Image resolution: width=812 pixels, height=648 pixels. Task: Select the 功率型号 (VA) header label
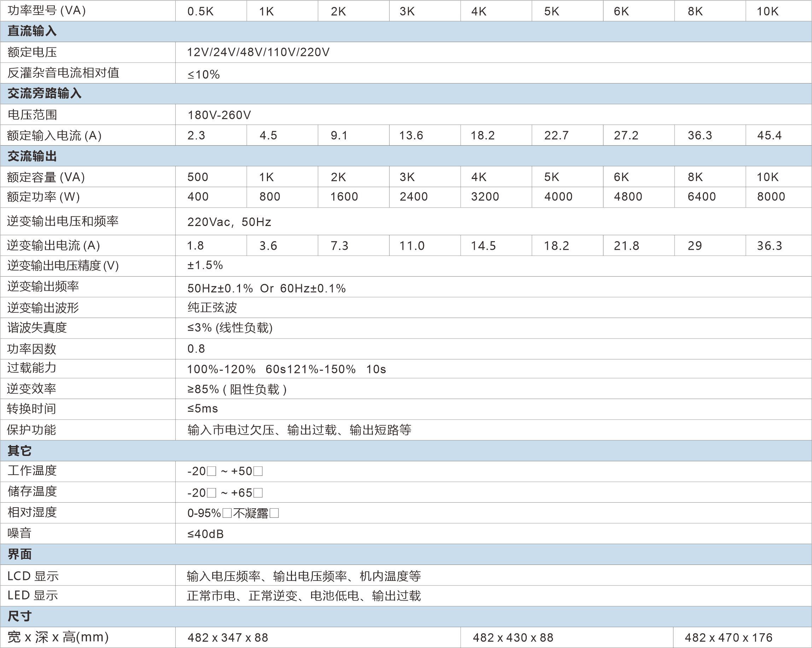(47, 11)
